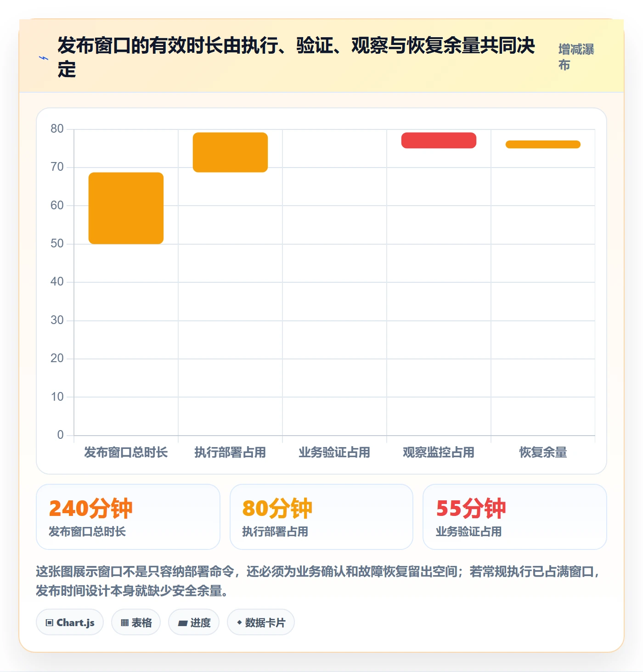
Task: Click the 表格 chip
Action: click(136, 622)
